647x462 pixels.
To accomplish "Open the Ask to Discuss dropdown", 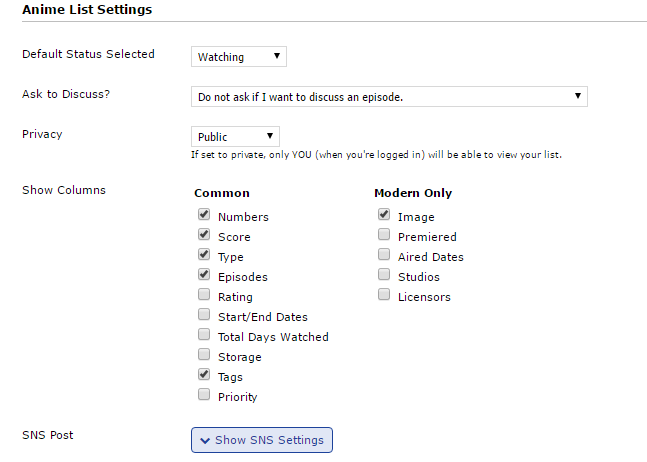I will click(388, 97).
